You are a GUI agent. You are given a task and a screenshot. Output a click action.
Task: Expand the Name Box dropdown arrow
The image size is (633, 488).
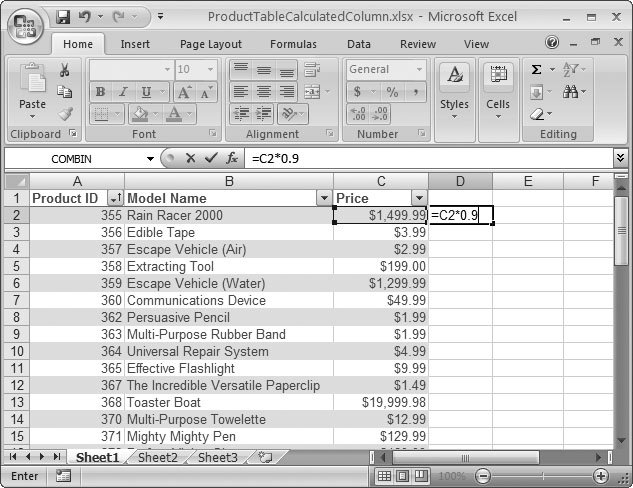(x=150, y=159)
